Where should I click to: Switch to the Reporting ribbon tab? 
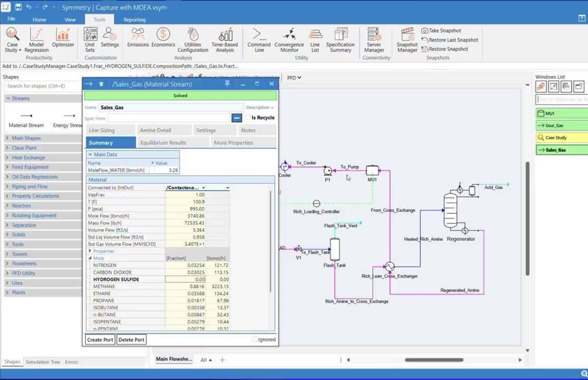135,19
